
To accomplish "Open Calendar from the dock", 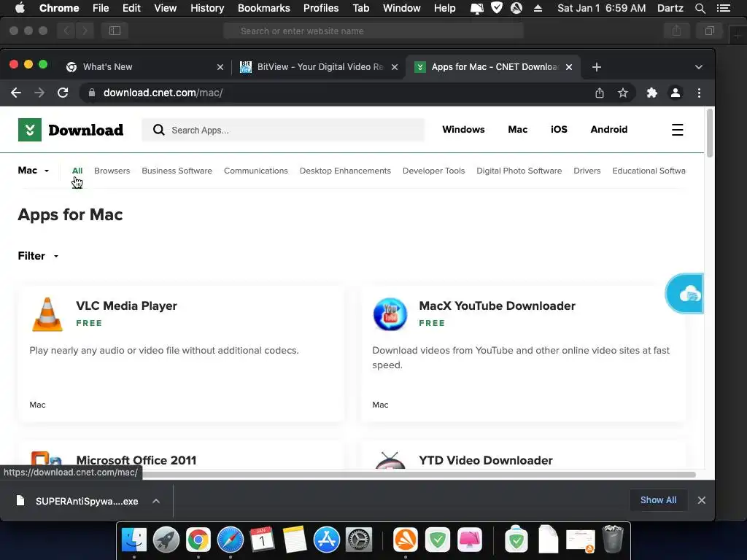I will (262, 540).
